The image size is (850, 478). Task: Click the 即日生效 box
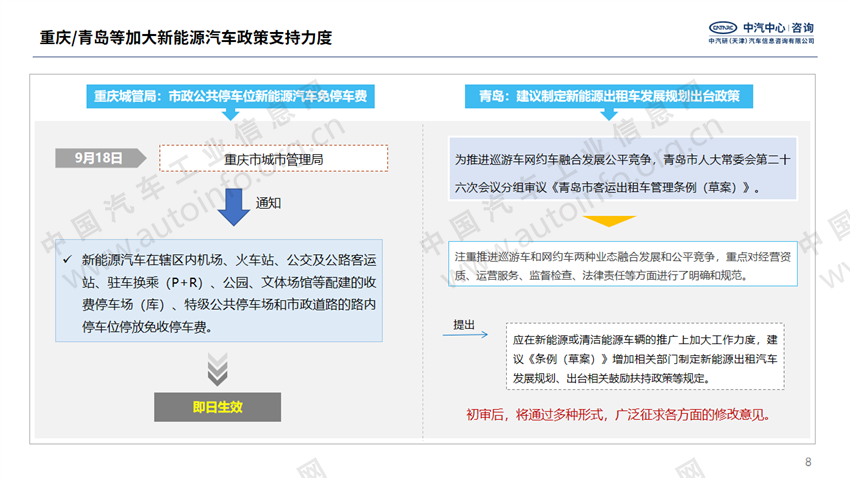point(217,407)
